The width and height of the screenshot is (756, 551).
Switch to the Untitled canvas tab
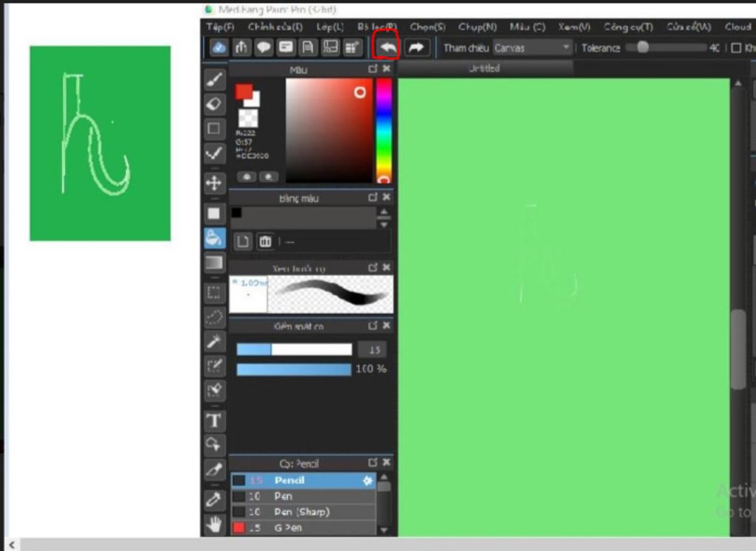(x=485, y=69)
